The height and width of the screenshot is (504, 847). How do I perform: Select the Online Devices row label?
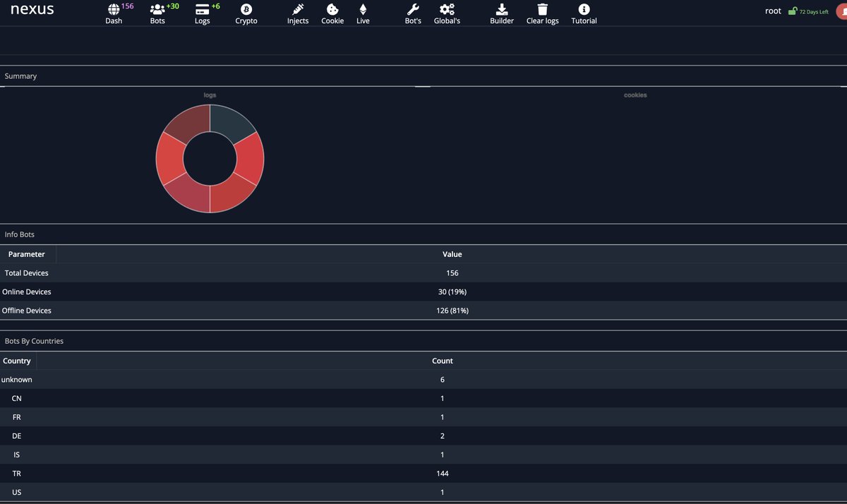[27, 292]
